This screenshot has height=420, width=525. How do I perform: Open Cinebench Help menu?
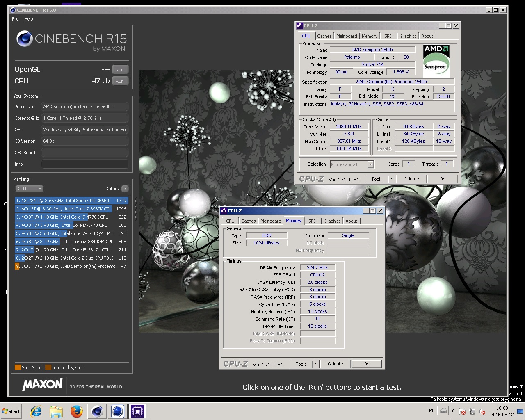(x=29, y=19)
